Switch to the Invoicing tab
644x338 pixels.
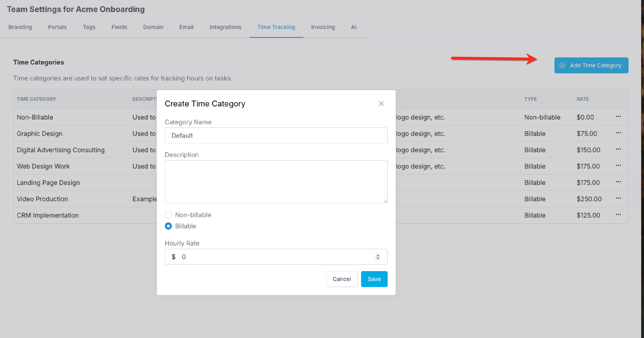click(323, 27)
